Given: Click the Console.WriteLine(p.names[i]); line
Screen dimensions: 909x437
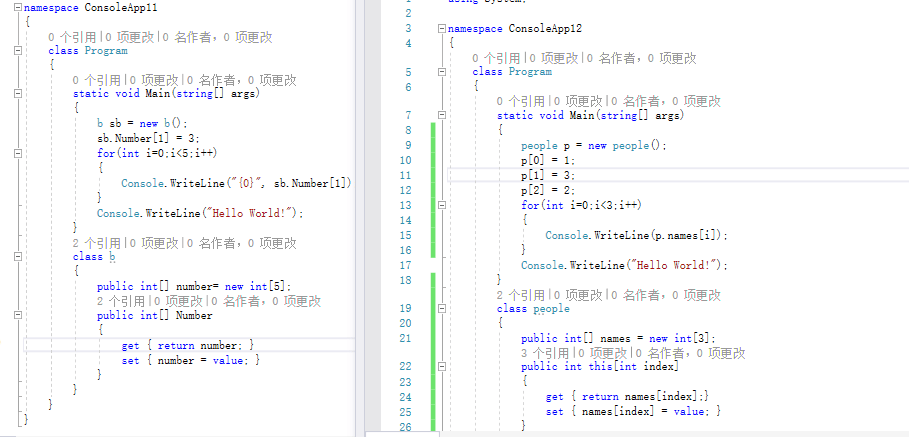Looking at the screenshot, I should click(x=637, y=235).
